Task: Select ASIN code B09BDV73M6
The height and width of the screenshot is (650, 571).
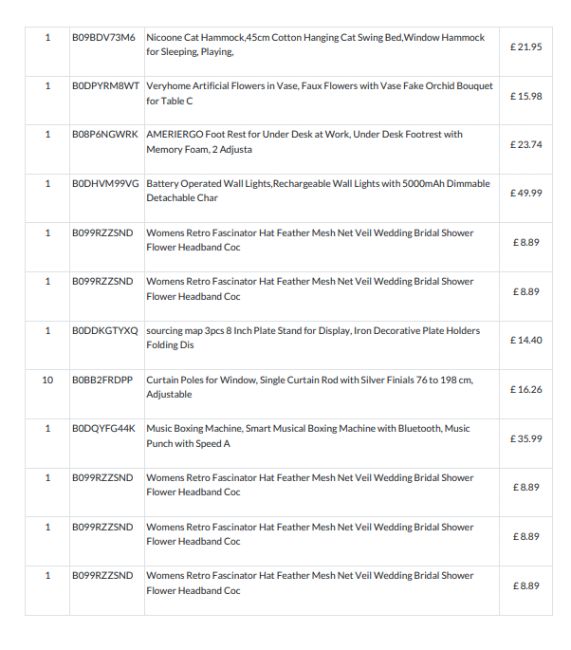Action: tap(104, 38)
